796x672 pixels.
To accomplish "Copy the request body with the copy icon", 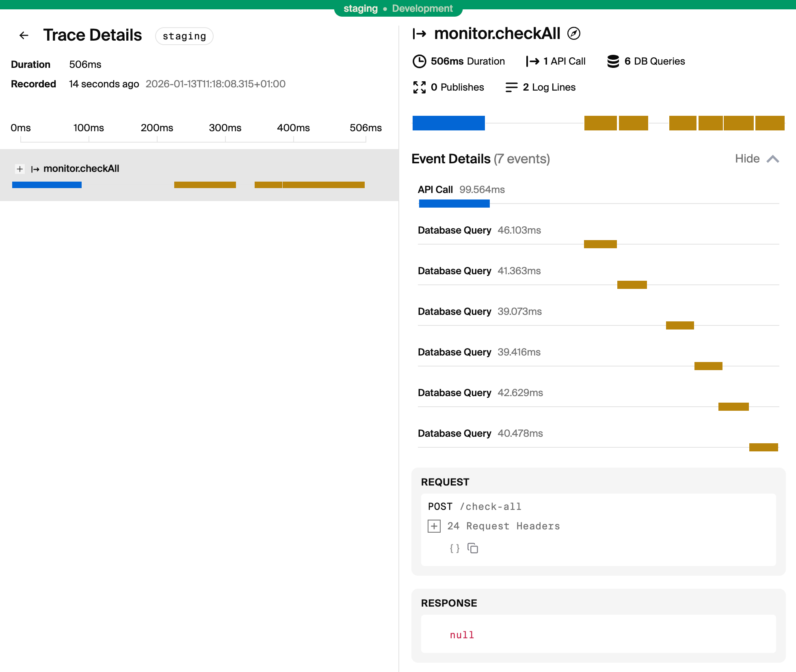I will (473, 548).
